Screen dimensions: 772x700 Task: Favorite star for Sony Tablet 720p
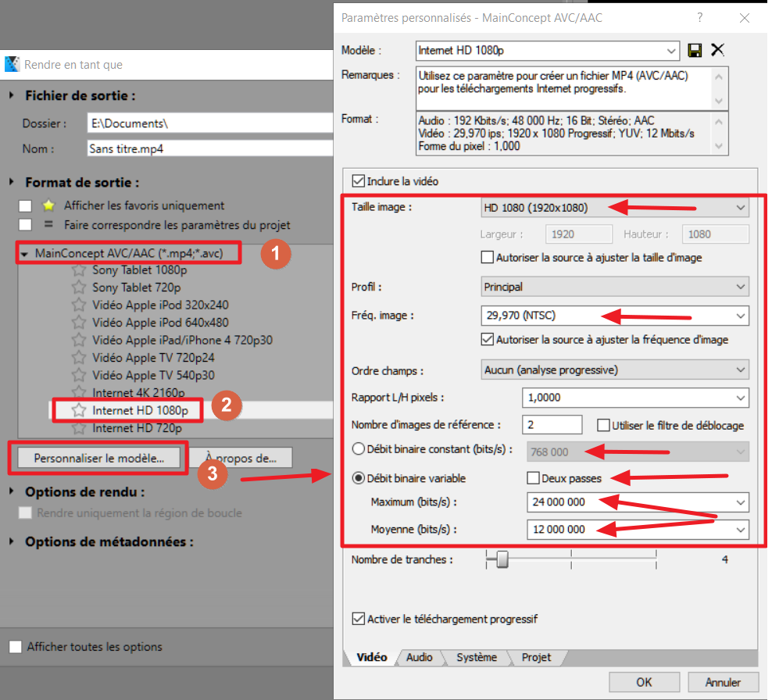click(79, 287)
